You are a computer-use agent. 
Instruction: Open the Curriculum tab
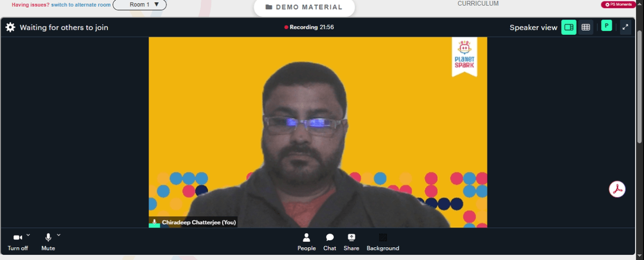(478, 4)
